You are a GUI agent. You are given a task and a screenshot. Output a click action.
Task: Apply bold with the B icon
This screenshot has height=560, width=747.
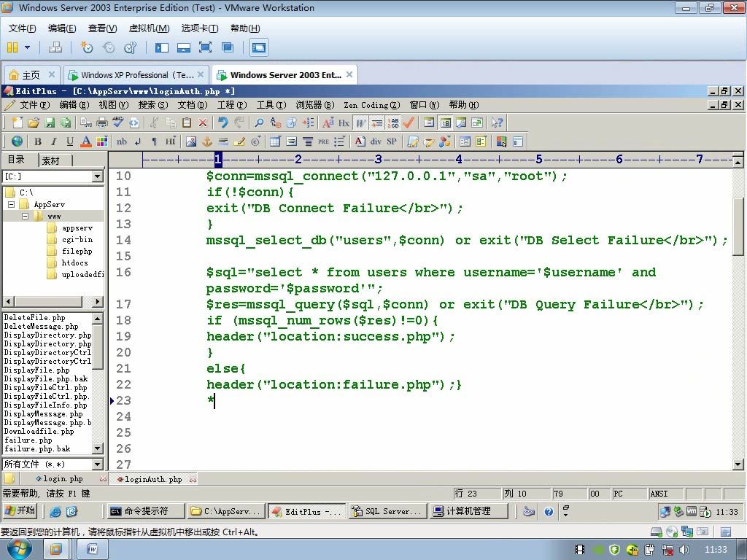pyautogui.click(x=38, y=141)
